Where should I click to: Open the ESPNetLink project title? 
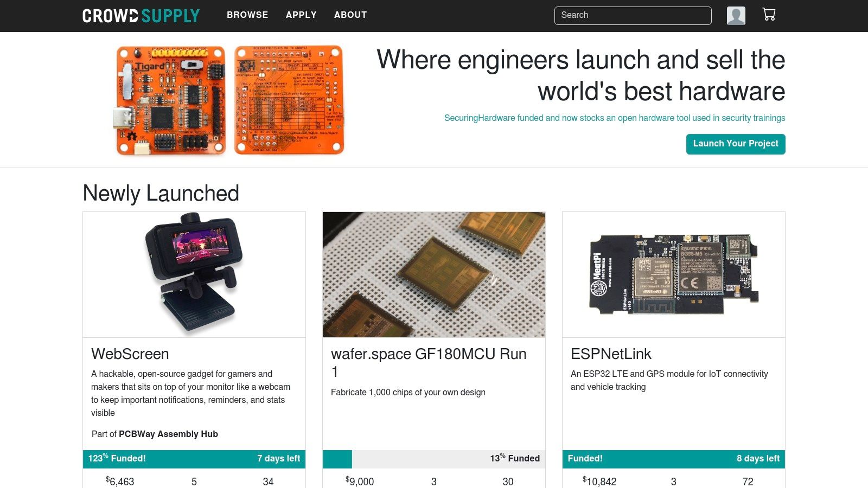pos(611,354)
